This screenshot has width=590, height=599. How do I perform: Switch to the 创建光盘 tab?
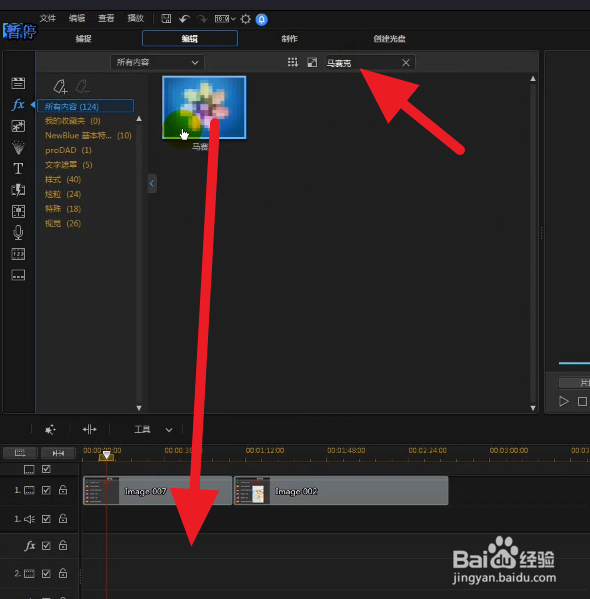pyautogui.click(x=389, y=39)
